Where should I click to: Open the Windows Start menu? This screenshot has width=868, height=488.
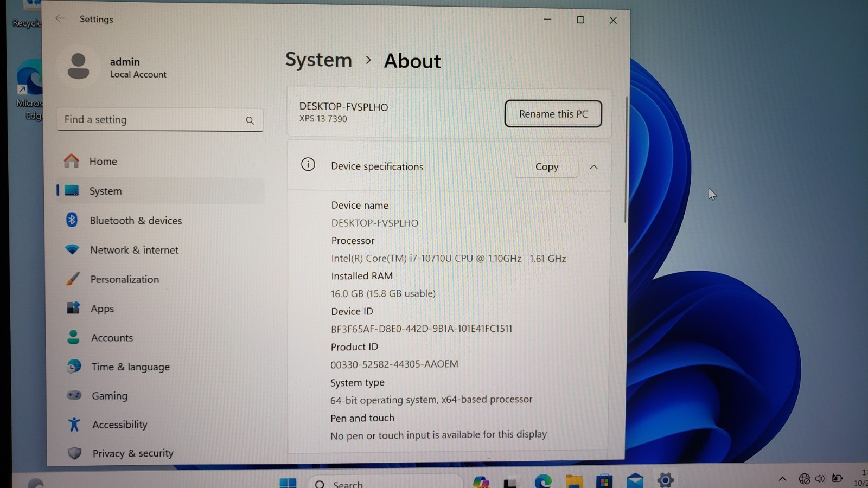pyautogui.click(x=288, y=482)
